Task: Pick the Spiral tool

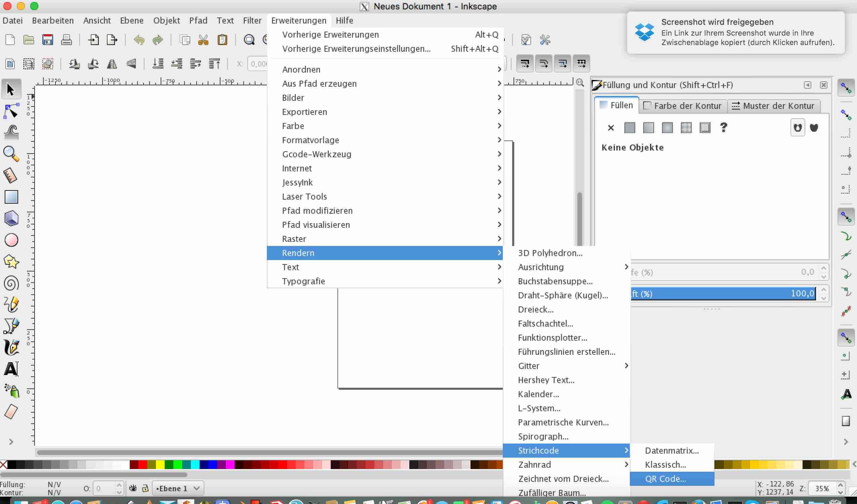Action: (11, 283)
